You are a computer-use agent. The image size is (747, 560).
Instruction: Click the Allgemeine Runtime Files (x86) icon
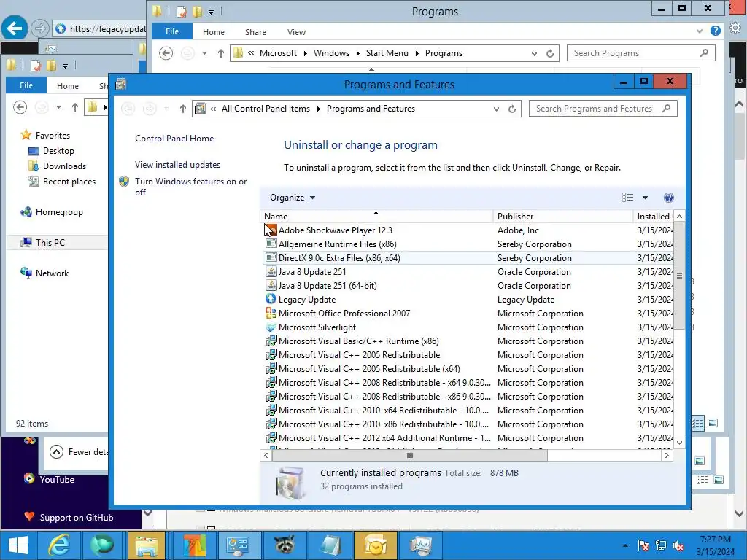(271, 244)
